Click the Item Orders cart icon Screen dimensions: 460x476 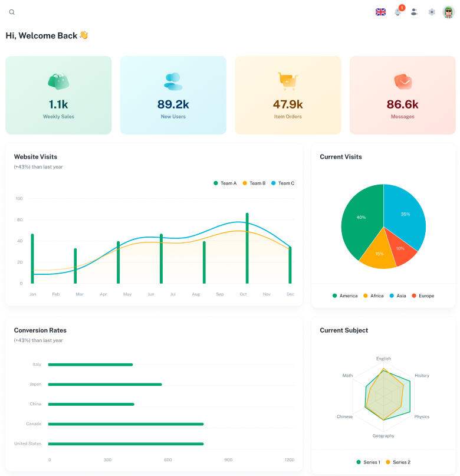click(x=287, y=81)
